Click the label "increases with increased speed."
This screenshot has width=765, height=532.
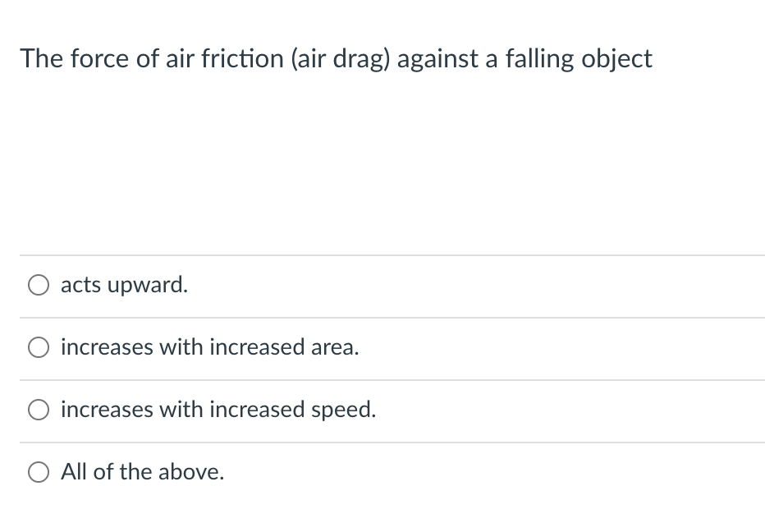(218, 409)
